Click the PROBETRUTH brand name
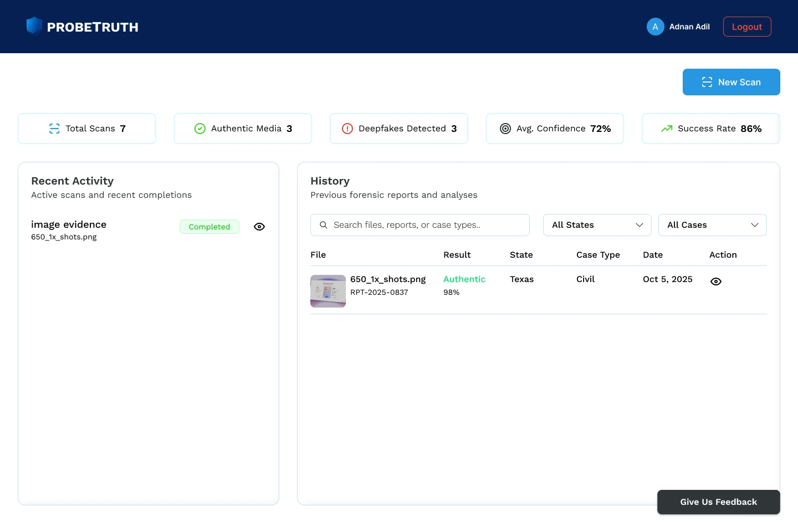Screen dimensions: 798x532 point(93,27)
